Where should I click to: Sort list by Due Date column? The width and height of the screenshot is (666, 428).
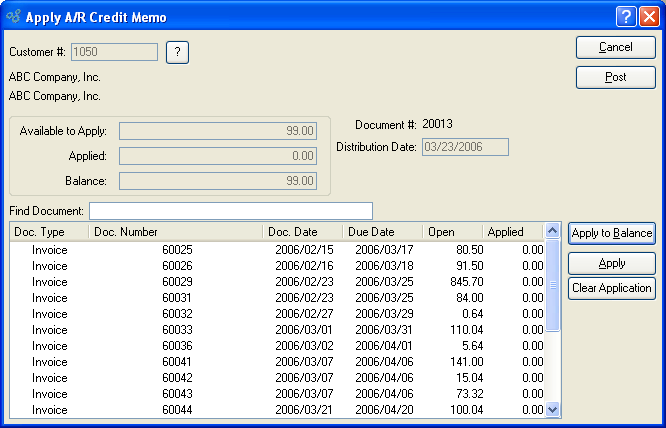382,232
